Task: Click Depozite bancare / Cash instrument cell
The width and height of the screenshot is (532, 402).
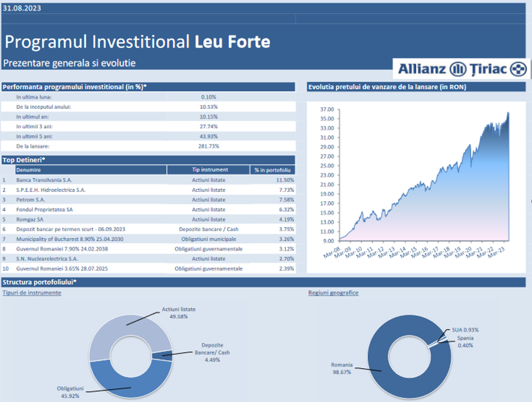Action: pos(208,229)
